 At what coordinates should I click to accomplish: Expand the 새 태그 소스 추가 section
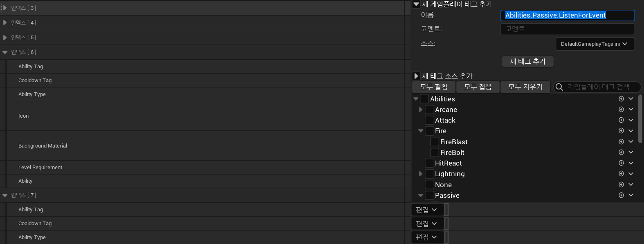pyautogui.click(x=416, y=76)
